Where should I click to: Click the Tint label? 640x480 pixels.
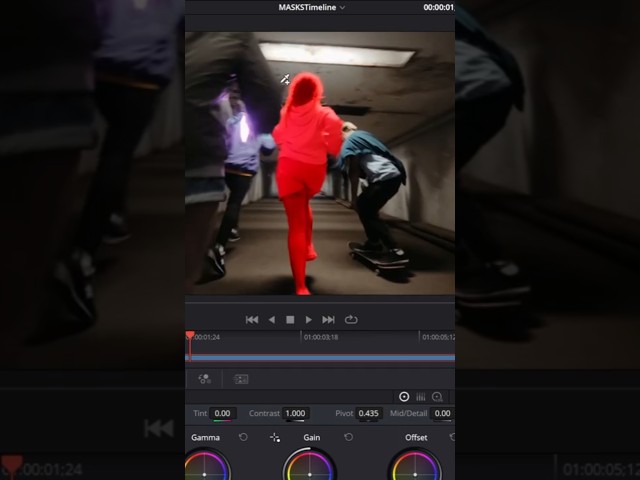[200, 413]
